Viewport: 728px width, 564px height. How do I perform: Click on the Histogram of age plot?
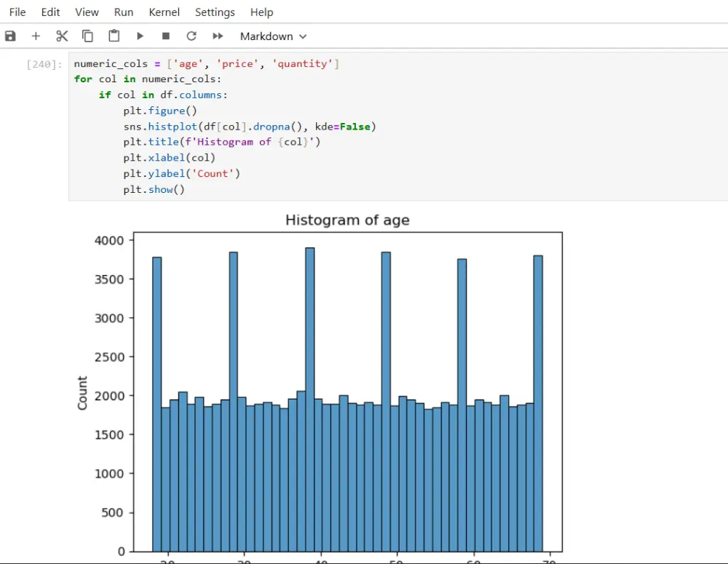tap(347, 393)
